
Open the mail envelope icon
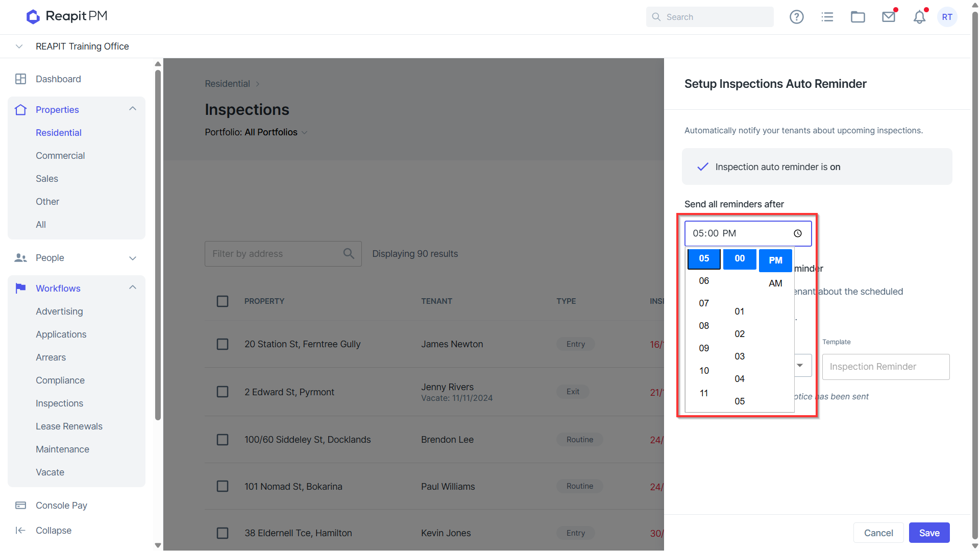coord(889,17)
